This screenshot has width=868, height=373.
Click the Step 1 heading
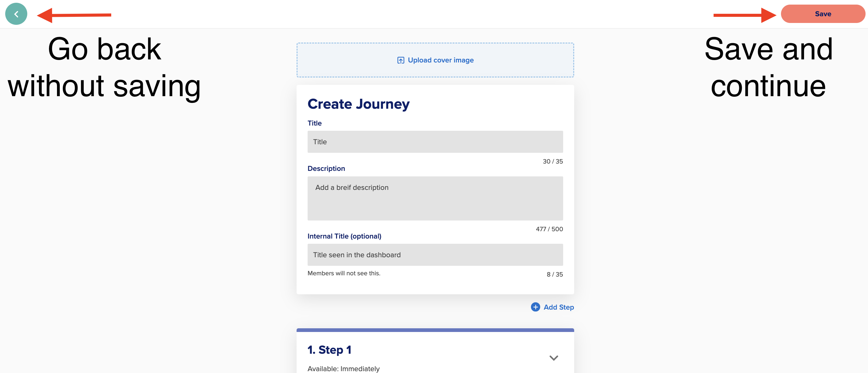(x=330, y=350)
